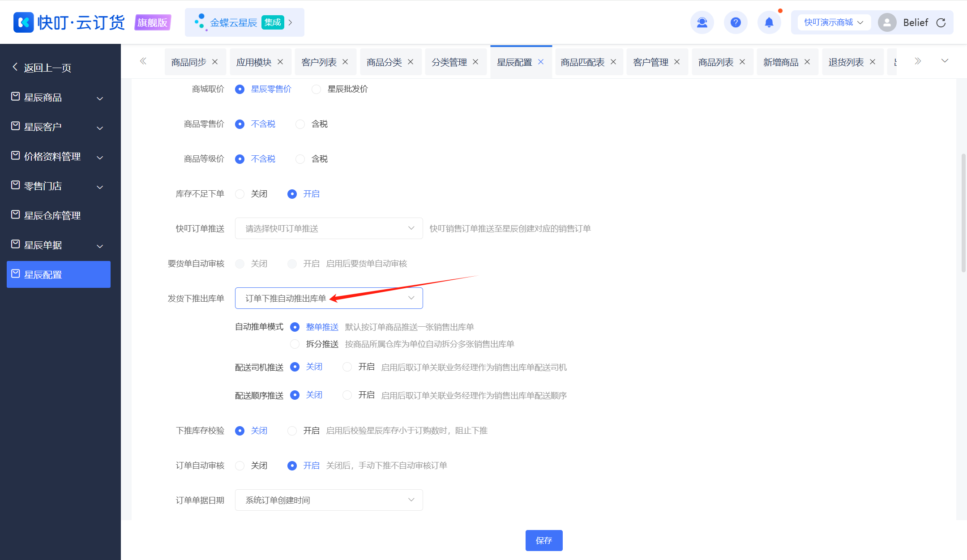Close the 分类管理 tab
The height and width of the screenshot is (560, 967).
click(475, 62)
